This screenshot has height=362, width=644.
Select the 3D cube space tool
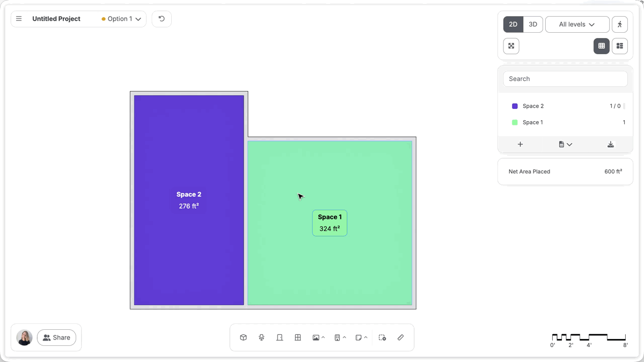(x=244, y=337)
